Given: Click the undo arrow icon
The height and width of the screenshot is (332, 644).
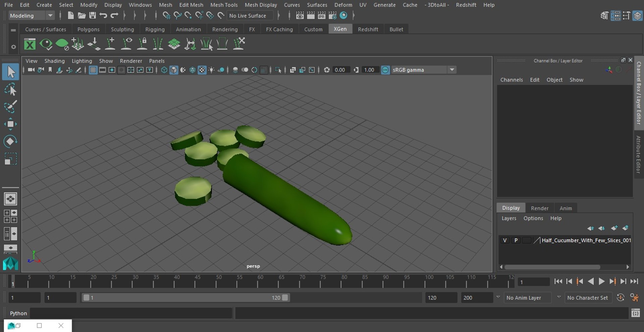Looking at the screenshot, I should click(x=103, y=15).
